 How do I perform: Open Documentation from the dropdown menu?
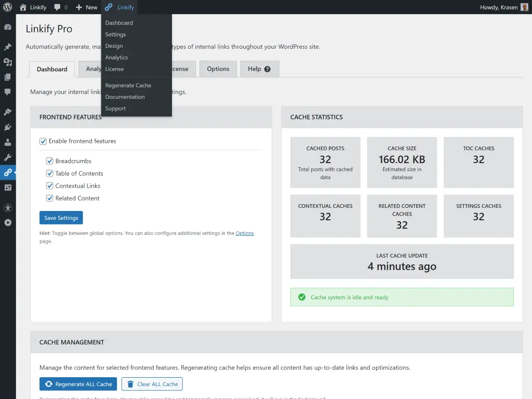125,97
